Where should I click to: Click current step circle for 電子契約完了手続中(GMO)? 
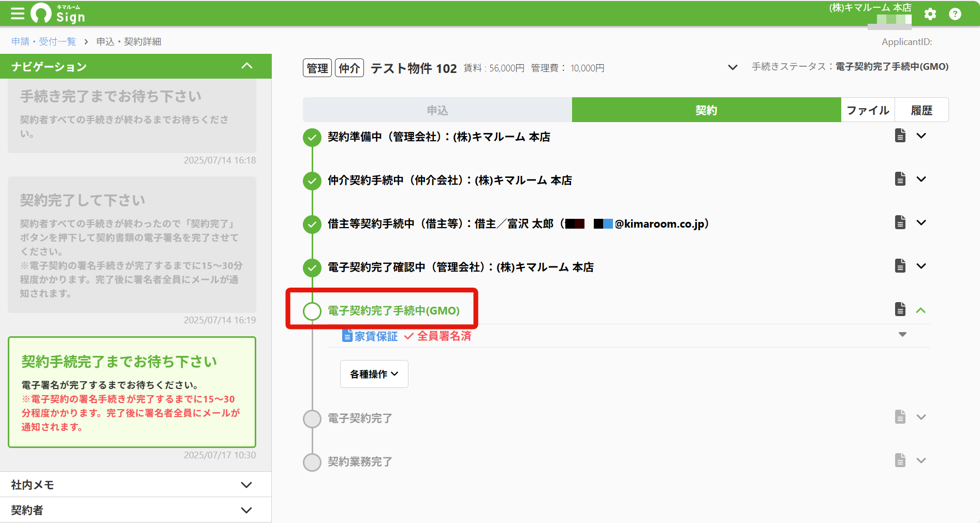[312, 311]
